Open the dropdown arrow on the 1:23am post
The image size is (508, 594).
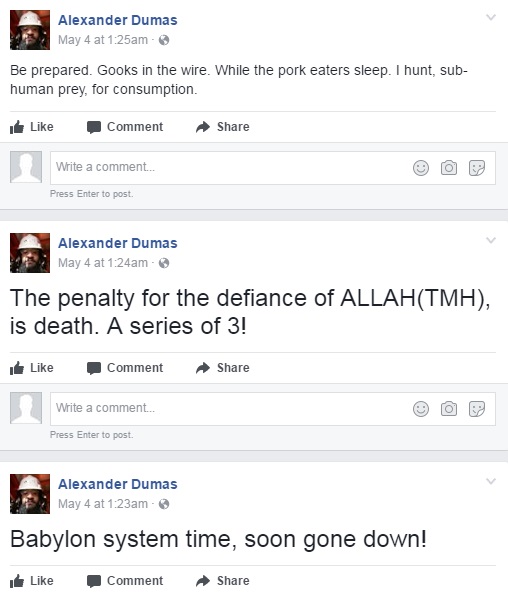pyautogui.click(x=491, y=481)
